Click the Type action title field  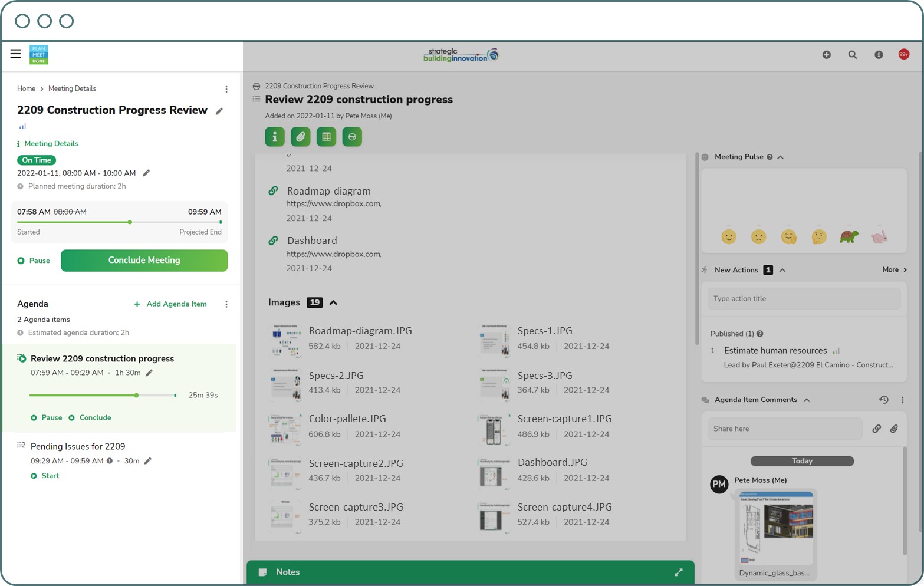(x=803, y=299)
